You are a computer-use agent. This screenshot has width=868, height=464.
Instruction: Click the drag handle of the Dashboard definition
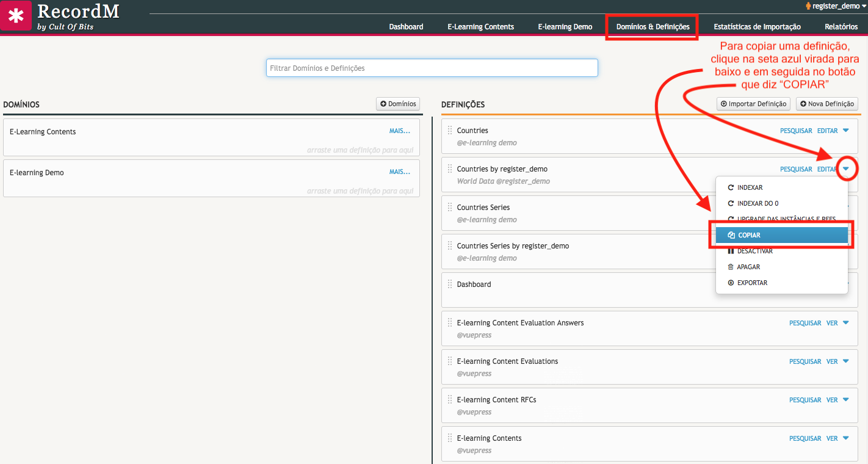pos(450,285)
